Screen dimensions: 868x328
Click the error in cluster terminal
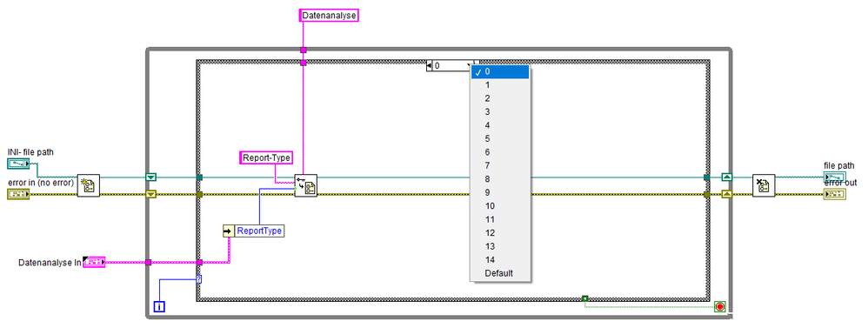(18, 194)
